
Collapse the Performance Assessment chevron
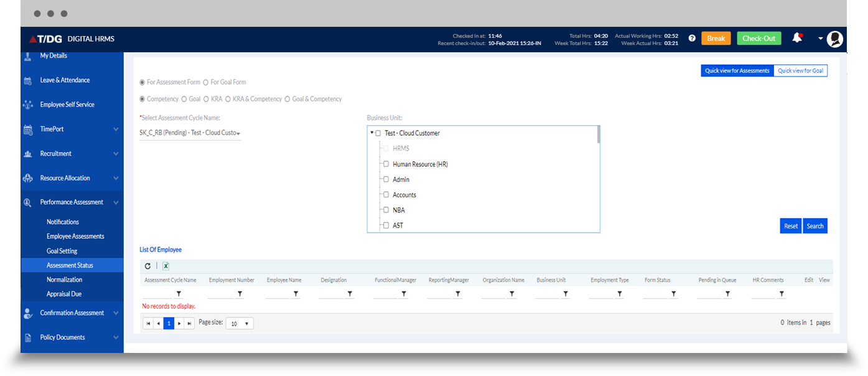pyautogui.click(x=116, y=202)
